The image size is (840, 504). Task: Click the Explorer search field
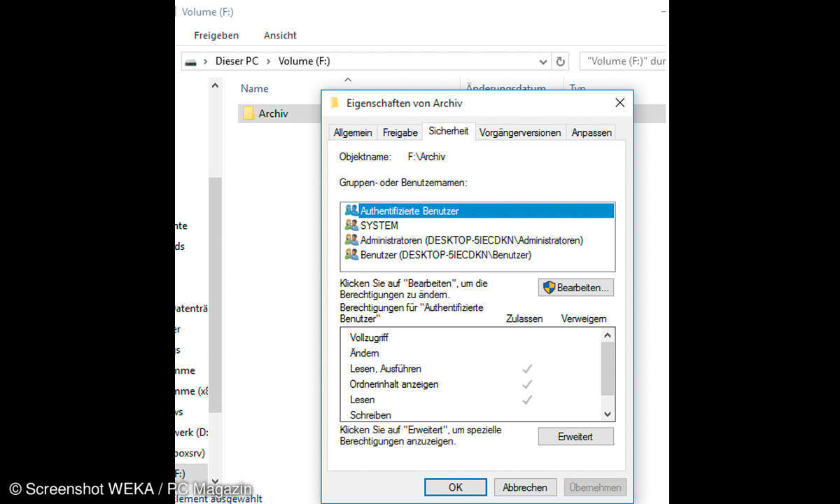623,62
